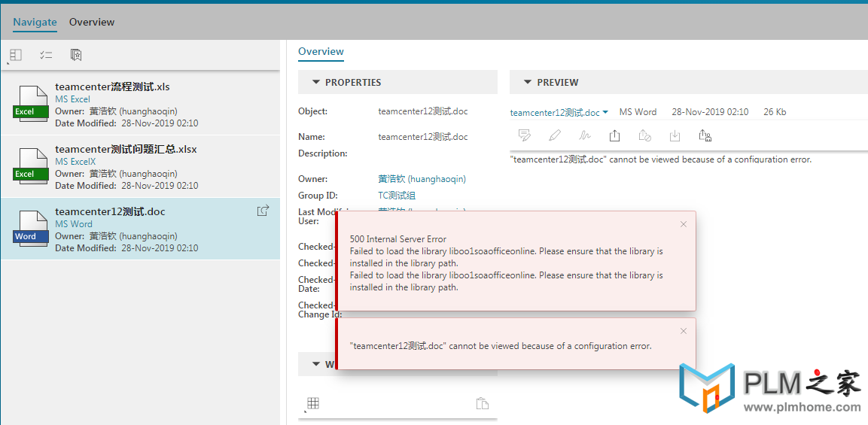The height and width of the screenshot is (425, 868).
Task: Toggle selection mode checklist icon
Action: click(46, 55)
